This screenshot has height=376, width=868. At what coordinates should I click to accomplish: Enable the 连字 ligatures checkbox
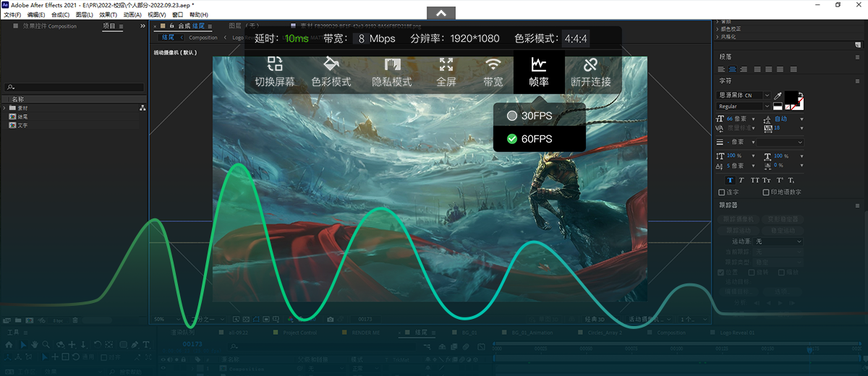722,192
